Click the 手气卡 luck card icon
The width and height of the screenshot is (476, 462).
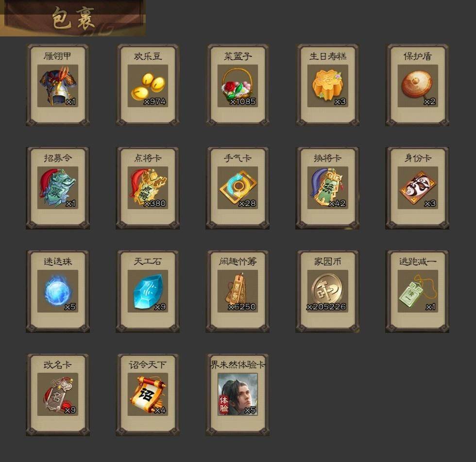click(x=238, y=188)
